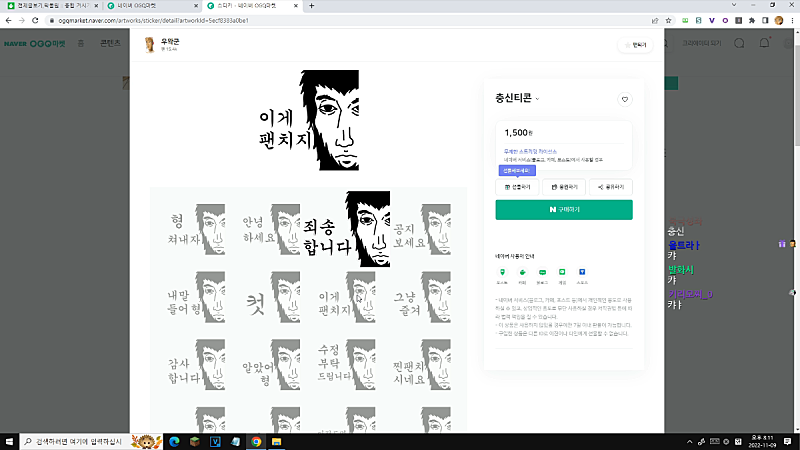Reload the page with refresh icon
This screenshot has width=800, height=450.
(35, 20)
